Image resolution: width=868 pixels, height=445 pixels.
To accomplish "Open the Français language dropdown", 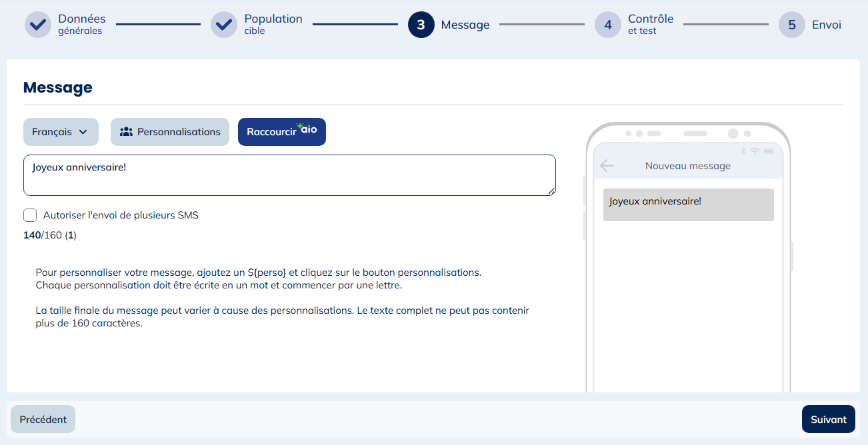I will 61,132.
